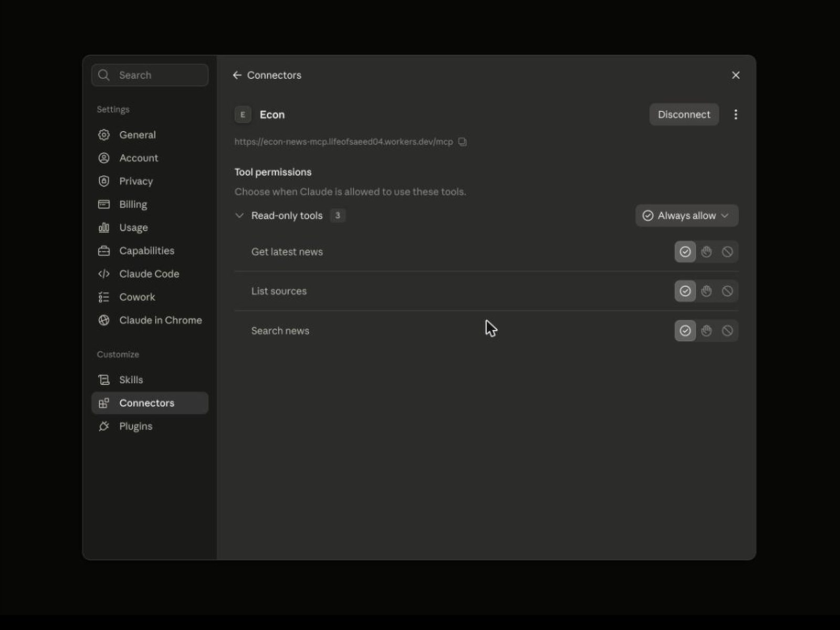This screenshot has height=630, width=840.
Task: Block the Search news tool
Action: [727, 331]
